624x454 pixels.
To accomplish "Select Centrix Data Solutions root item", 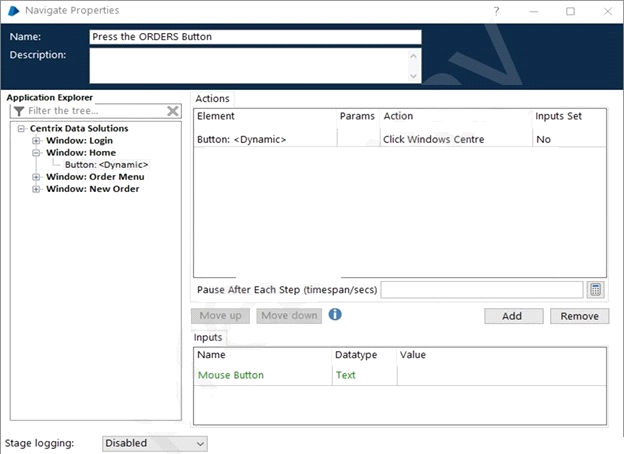I will pyautogui.click(x=79, y=129).
